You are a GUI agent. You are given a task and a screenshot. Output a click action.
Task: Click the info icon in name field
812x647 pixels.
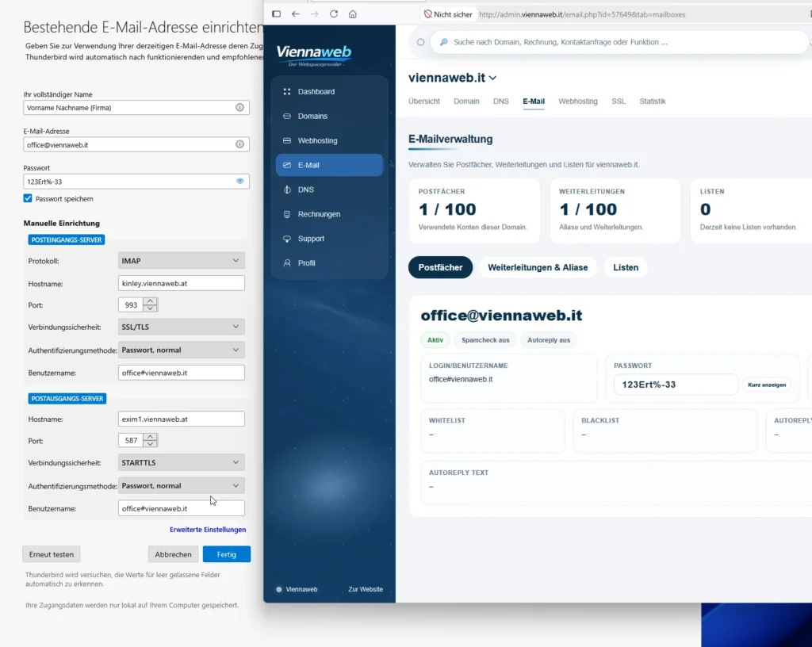tap(239, 107)
